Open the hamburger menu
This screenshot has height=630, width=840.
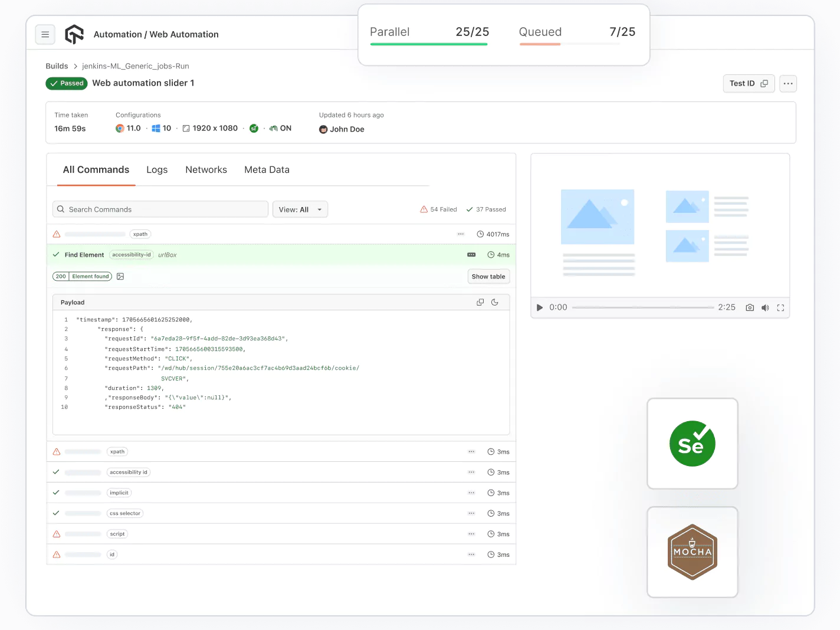(x=45, y=35)
